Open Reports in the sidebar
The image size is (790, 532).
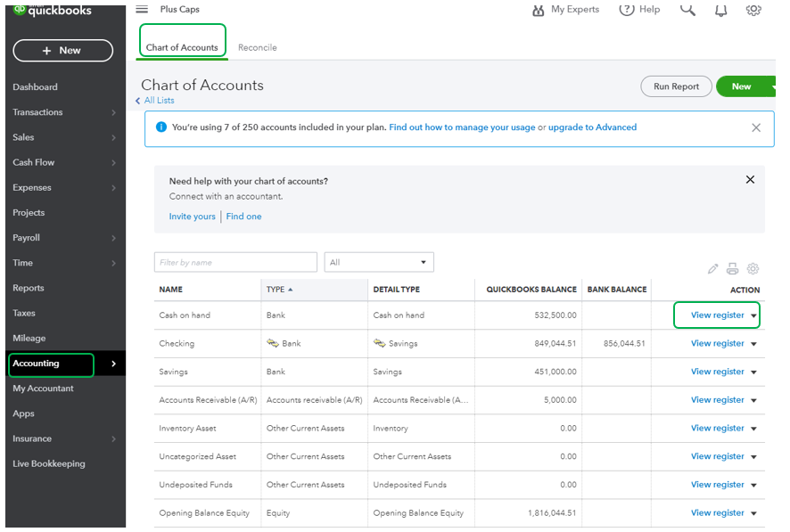tap(29, 288)
